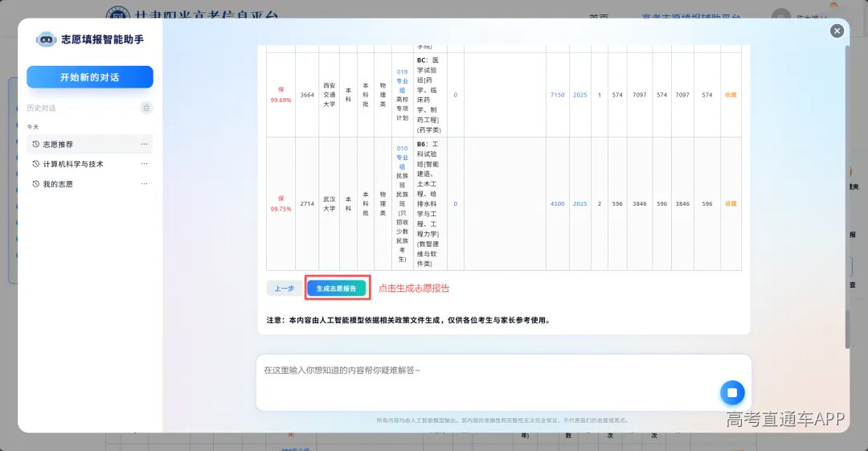868x451 pixels.
Task: Click the AI-generated content notice starting 注意
Action: pyautogui.click(x=408, y=320)
